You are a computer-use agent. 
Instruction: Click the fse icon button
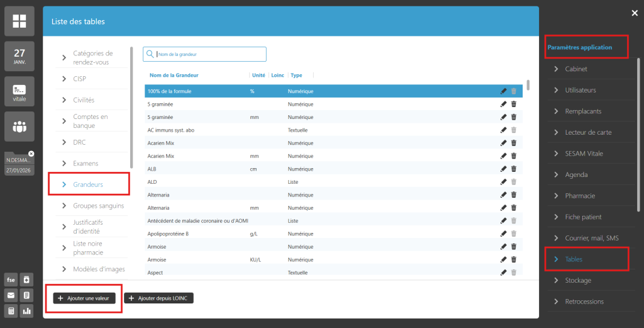11,280
